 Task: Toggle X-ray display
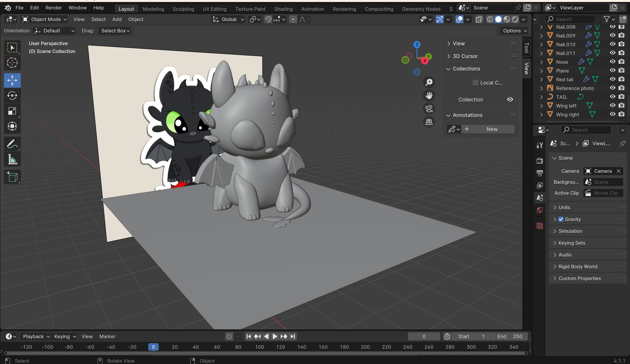pos(479,19)
